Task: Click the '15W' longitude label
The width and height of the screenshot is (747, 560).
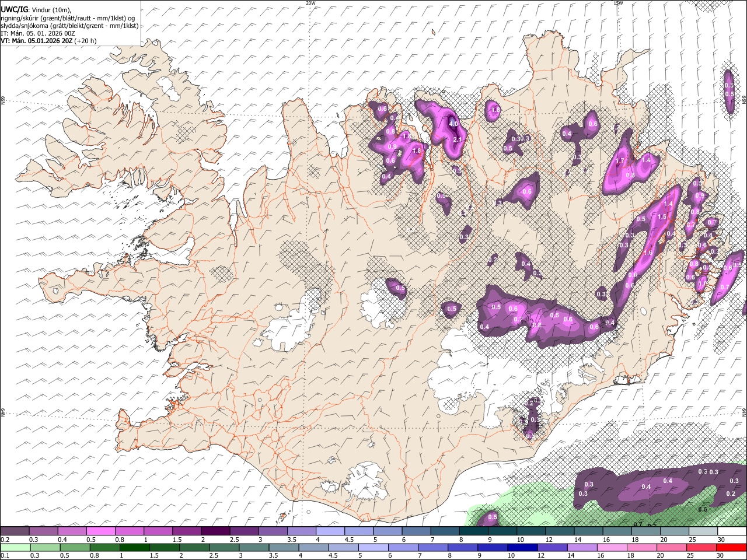Action: coord(618,3)
